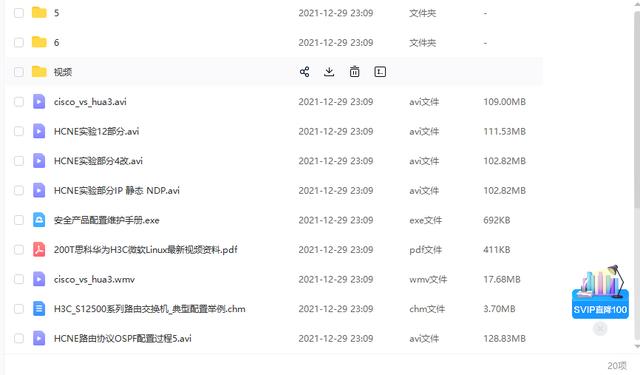Click size 17.68MB of wmv file
The height and width of the screenshot is (375, 640).
[x=502, y=280]
